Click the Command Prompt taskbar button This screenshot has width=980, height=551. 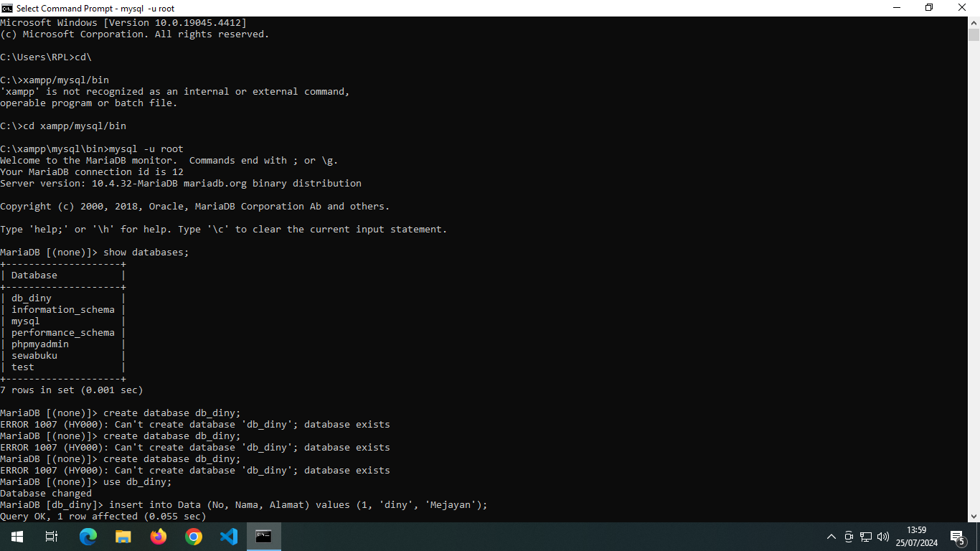click(x=264, y=537)
